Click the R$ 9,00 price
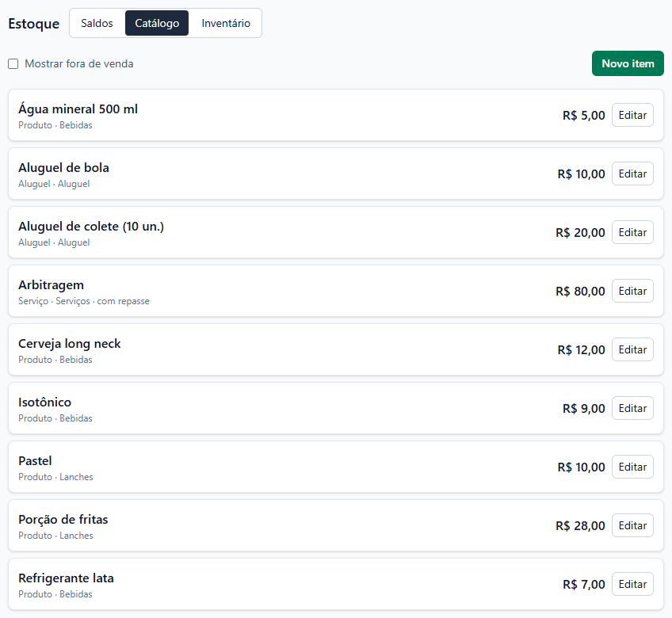Viewport: 672px width, 618px height. tap(584, 408)
